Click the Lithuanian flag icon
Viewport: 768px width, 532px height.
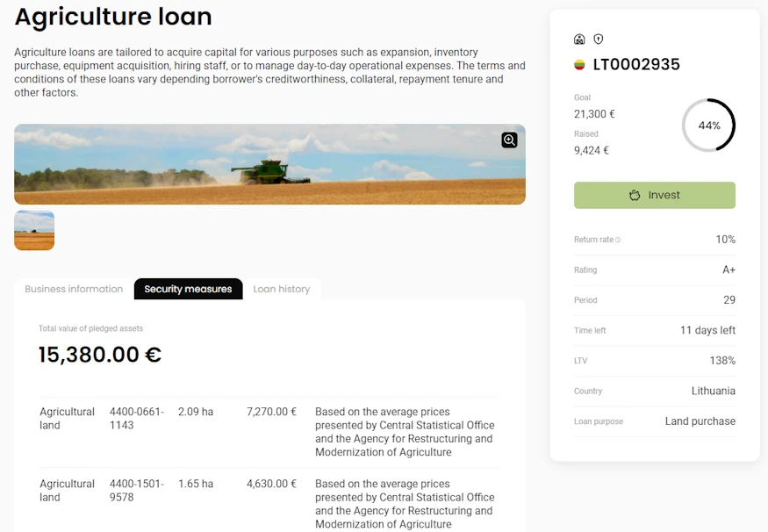(x=579, y=65)
